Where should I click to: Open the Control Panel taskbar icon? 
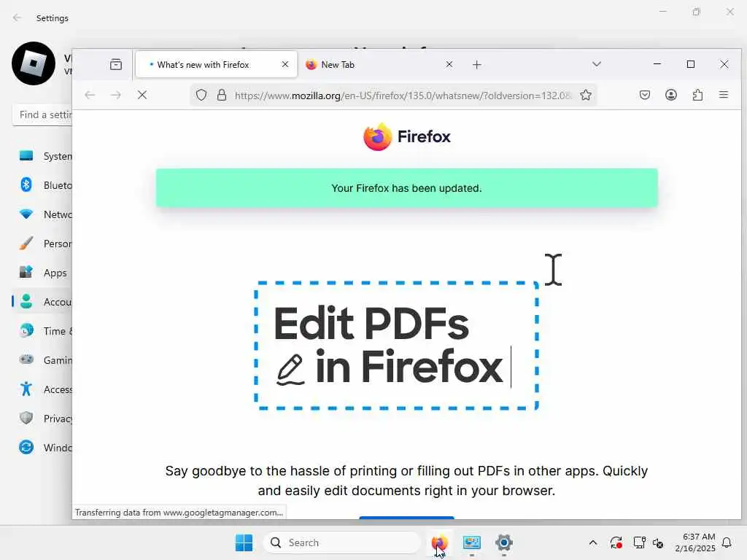pyautogui.click(x=472, y=542)
